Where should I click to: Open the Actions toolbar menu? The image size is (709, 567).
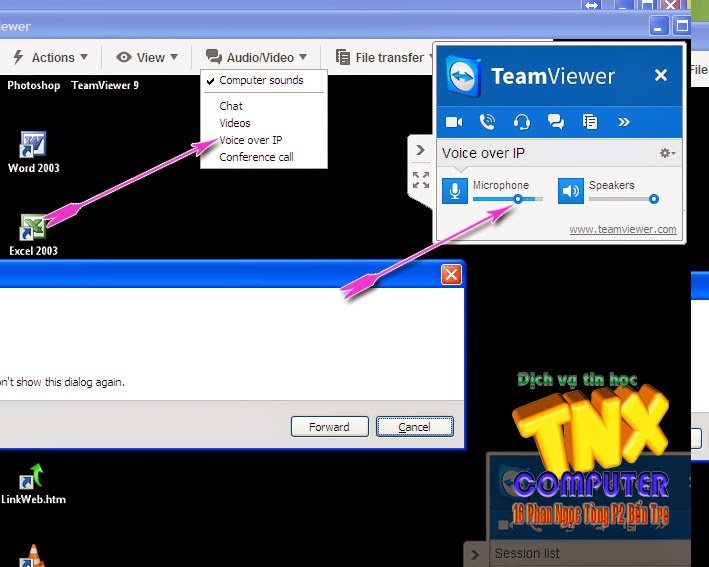(51, 57)
